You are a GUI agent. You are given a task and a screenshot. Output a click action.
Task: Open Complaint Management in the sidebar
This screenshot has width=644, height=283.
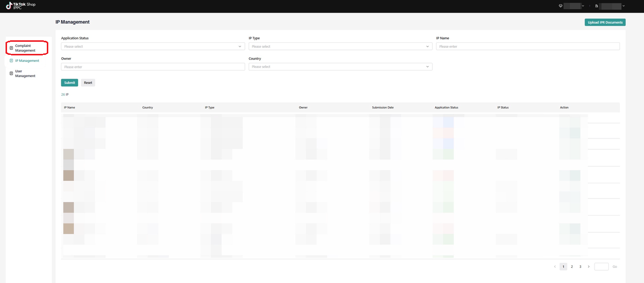tap(25, 48)
